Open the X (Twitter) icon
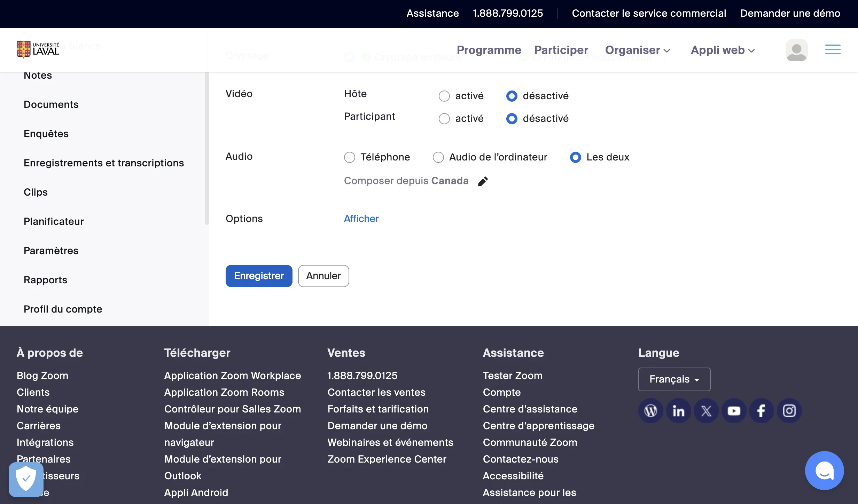 706,411
